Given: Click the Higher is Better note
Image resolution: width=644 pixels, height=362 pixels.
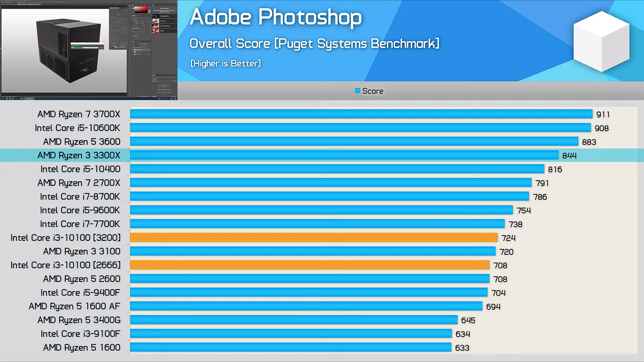Looking at the screenshot, I should (225, 63).
